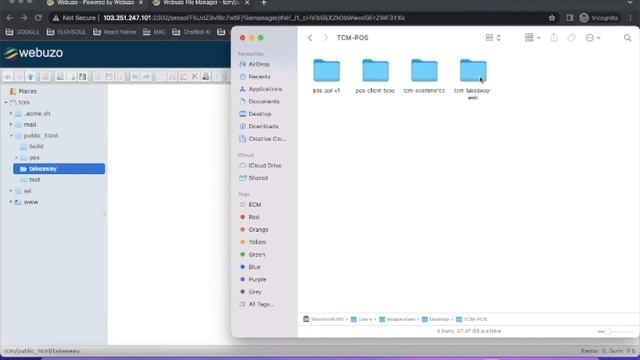The width and height of the screenshot is (640, 360).
Task: Click upload save icon in Webuzo toolbar
Action: (83, 76)
